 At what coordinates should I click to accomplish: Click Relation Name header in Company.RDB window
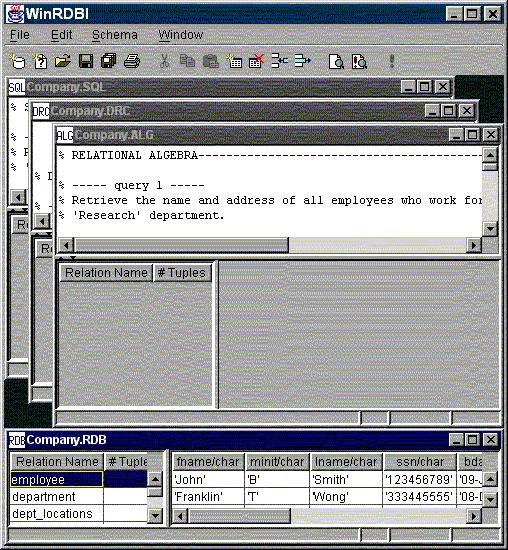pyautogui.click(x=57, y=462)
